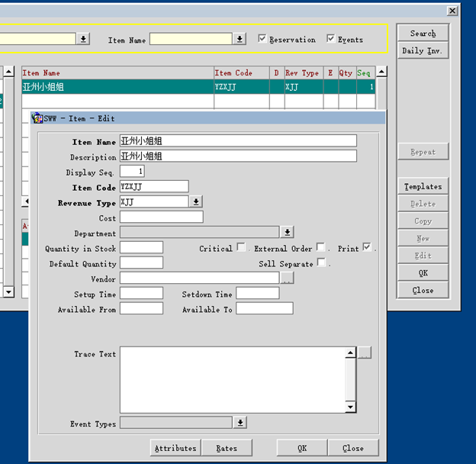The image size is (476, 464).
Task: Click the Item Code field in dialog
Action: pos(154,186)
